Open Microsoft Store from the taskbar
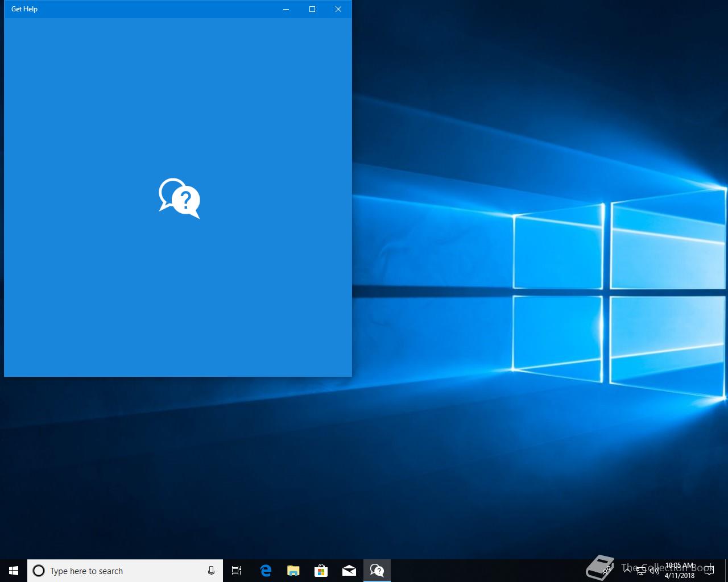 (x=321, y=571)
